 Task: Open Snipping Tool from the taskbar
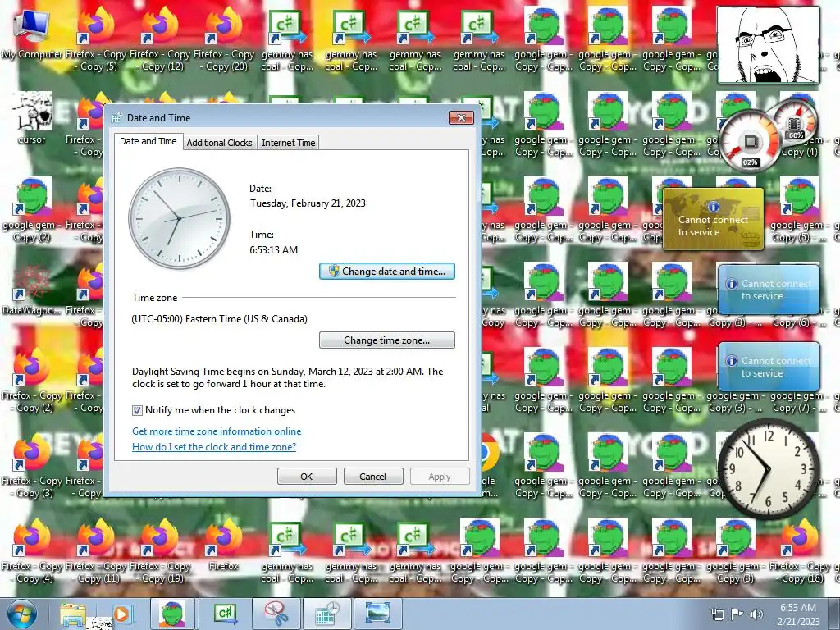point(277,614)
